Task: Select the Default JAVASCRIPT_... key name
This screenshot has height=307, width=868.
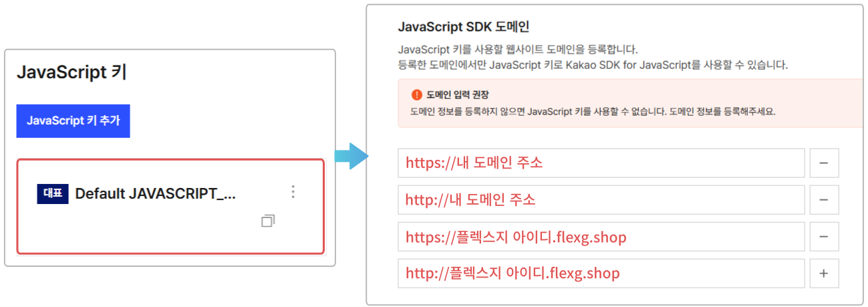Action: point(156,194)
